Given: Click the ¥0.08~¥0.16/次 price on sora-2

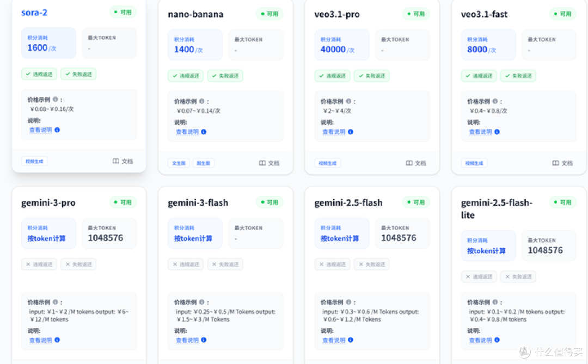Looking at the screenshot, I should tap(52, 109).
